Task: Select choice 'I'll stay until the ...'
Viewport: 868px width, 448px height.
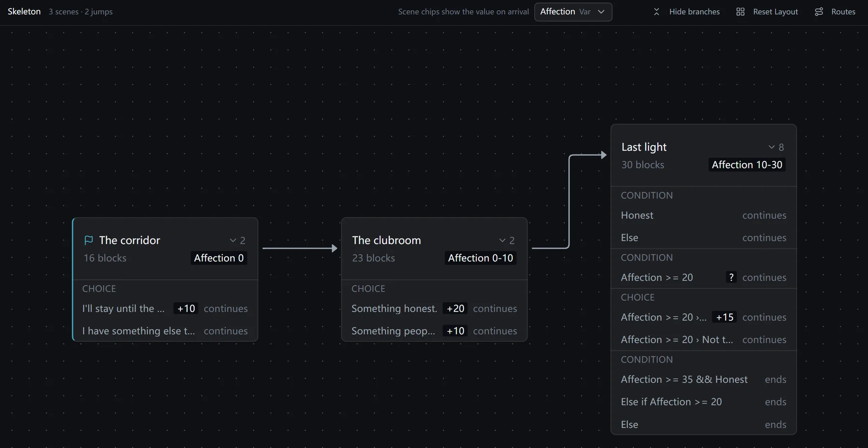Action: [x=165, y=308]
